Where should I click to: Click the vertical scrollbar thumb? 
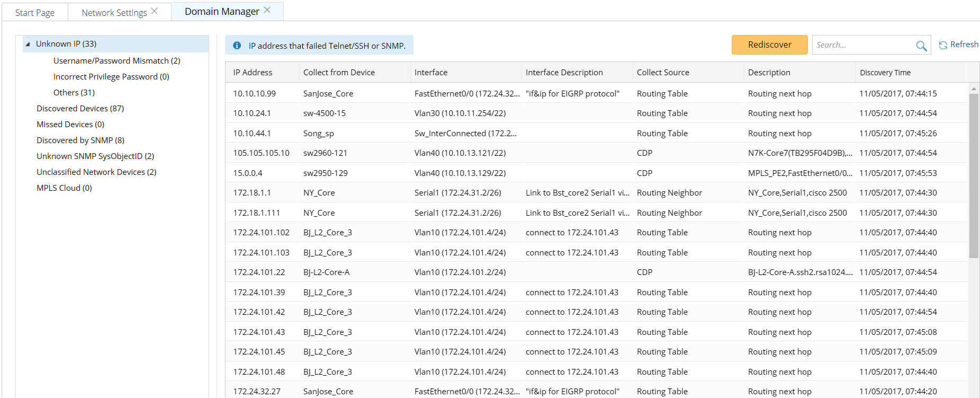click(x=974, y=175)
